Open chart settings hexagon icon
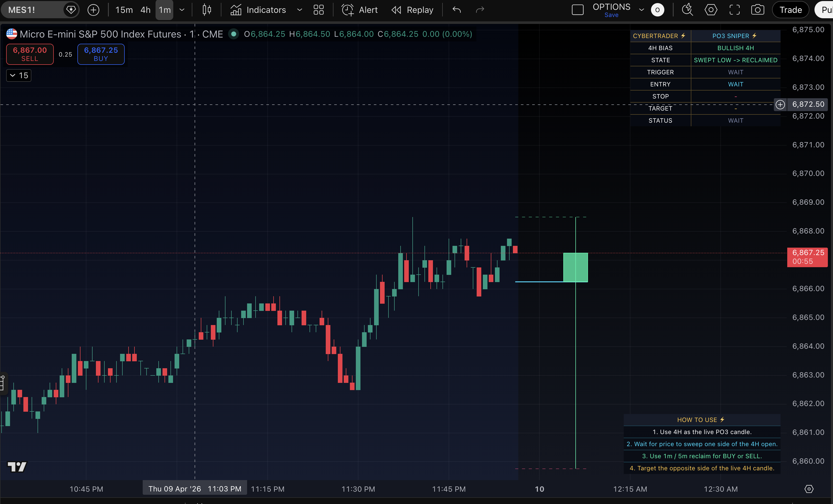The width and height of the screenshot is (833, 504). tap(711, 10)
